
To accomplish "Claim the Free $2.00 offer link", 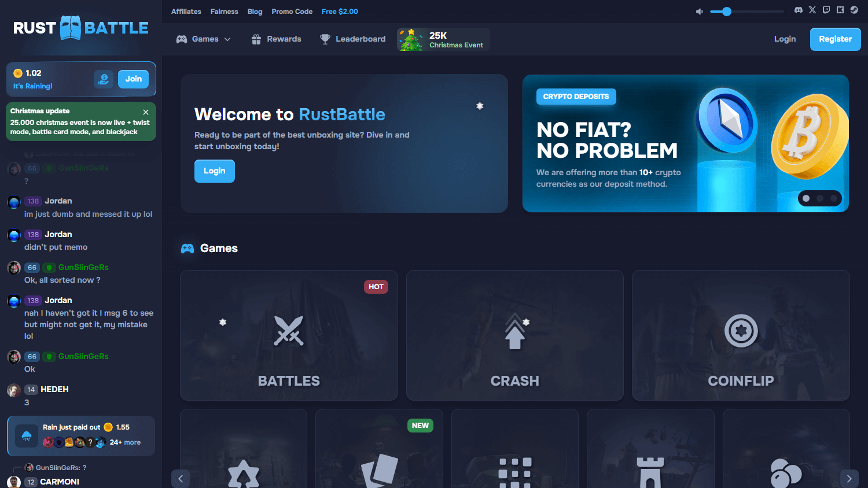I will (x=340, y=11).
